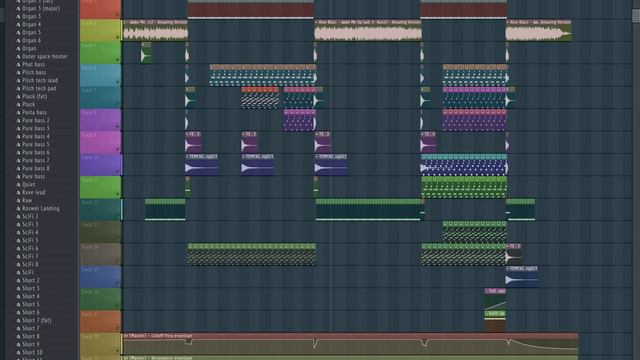Select the Short 7 (fat) preset
Image resolution: width=640 pixels, height=360 pixels.
(x=36, y=320)
